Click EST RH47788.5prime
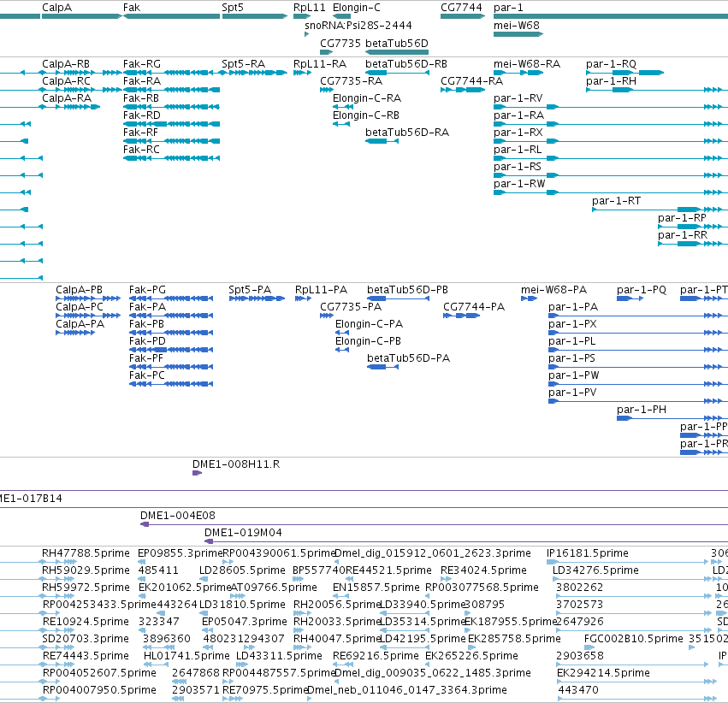 pyautogui.click(x=86, y=553)
